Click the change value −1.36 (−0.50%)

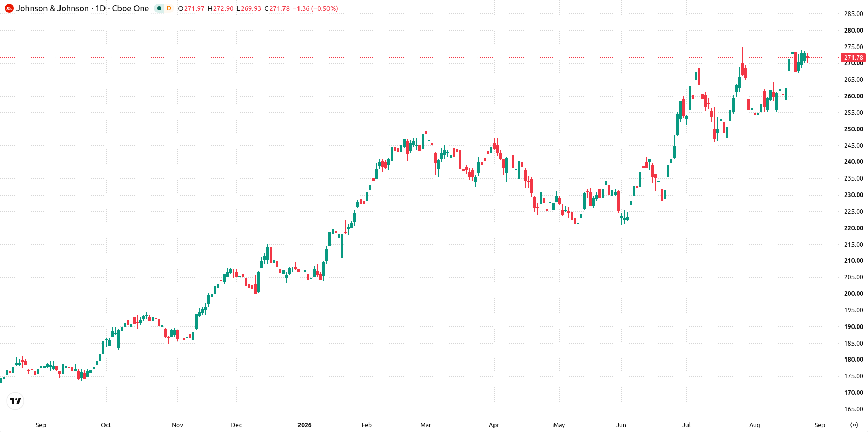[316, 9]
